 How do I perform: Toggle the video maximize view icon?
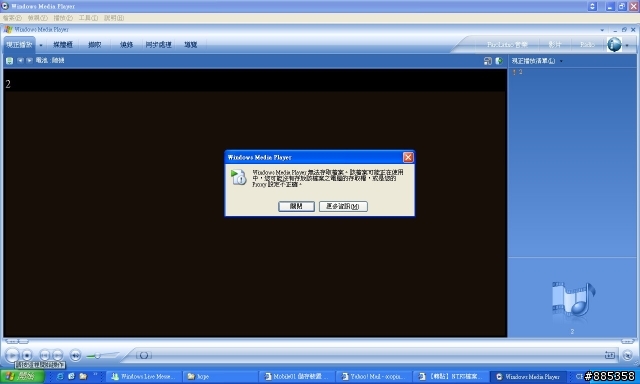pyautogui.click(x=487, y=61)
